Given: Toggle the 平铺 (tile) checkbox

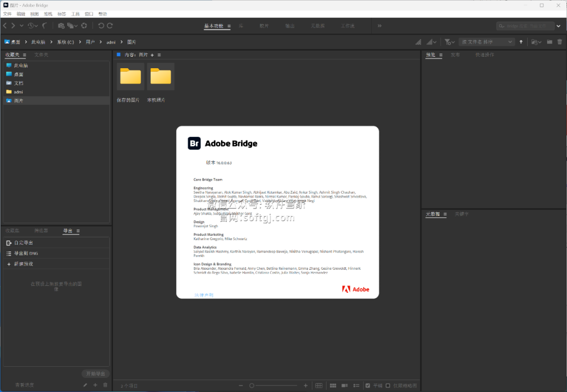Looking at the screenshot, I should point(368,386).
